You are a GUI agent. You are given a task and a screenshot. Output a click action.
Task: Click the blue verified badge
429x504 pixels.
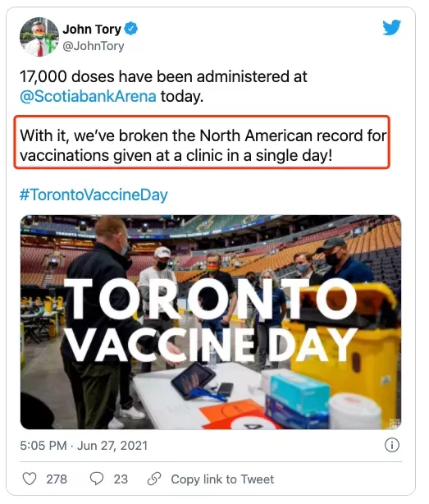pyautogui.click(x=131, y=29)
